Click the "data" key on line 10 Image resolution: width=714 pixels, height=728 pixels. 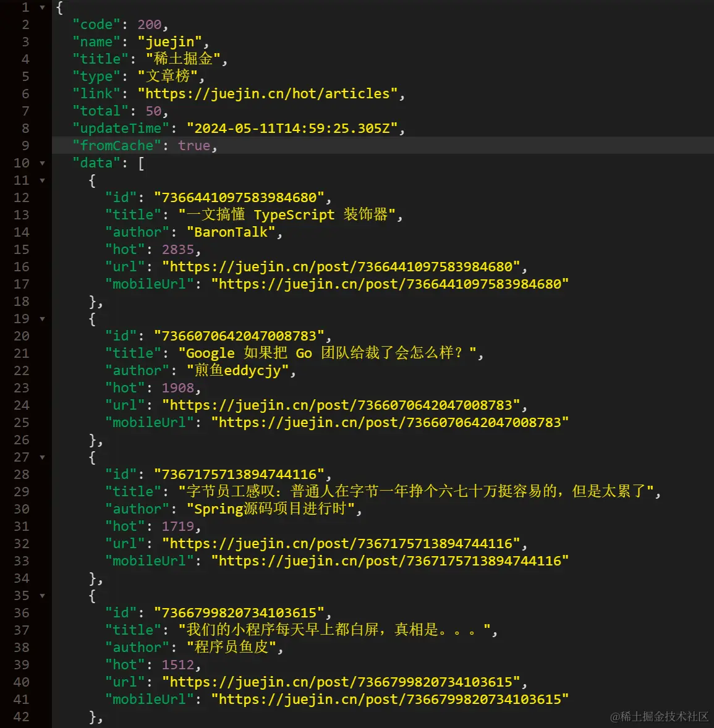tap(96, 163)
